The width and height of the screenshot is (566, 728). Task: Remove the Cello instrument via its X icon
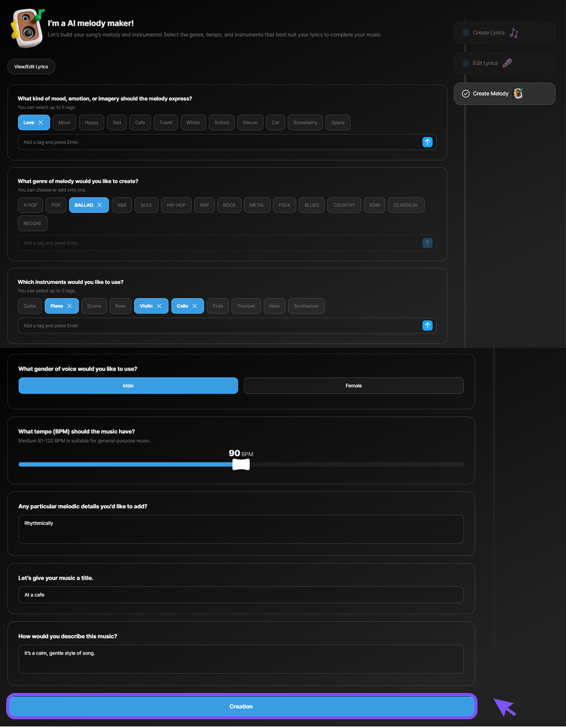(194, 306)
